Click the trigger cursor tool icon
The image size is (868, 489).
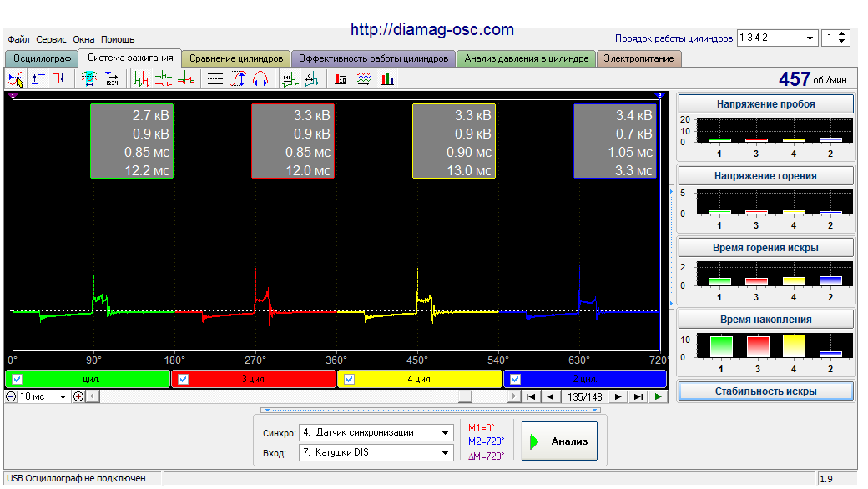(x=16, y=79)
